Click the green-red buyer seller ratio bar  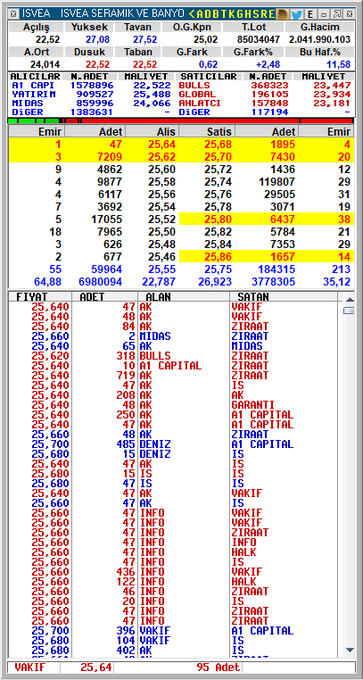click(x=181, y=121)
